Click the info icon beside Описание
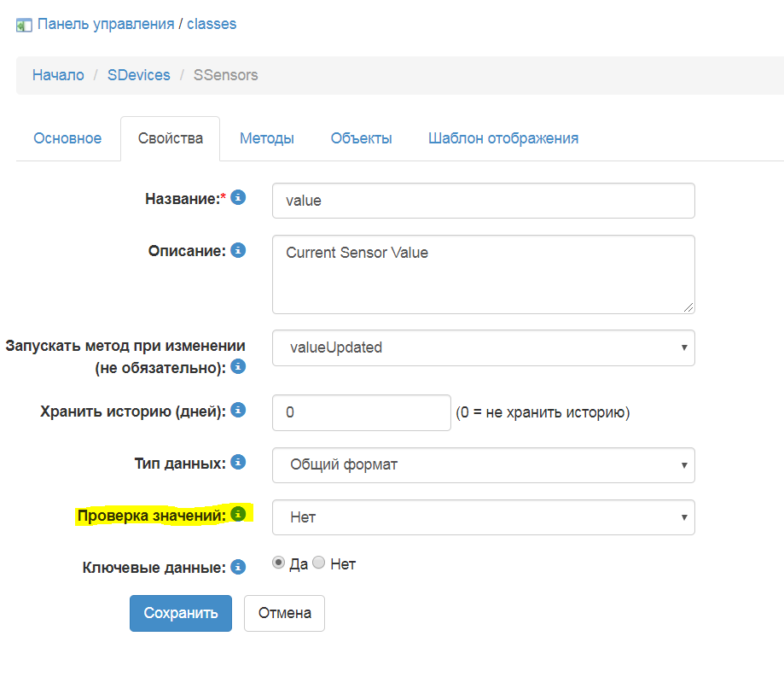This screenshot has height=677, width=784. pyautogui.click(x=238, y=251)
